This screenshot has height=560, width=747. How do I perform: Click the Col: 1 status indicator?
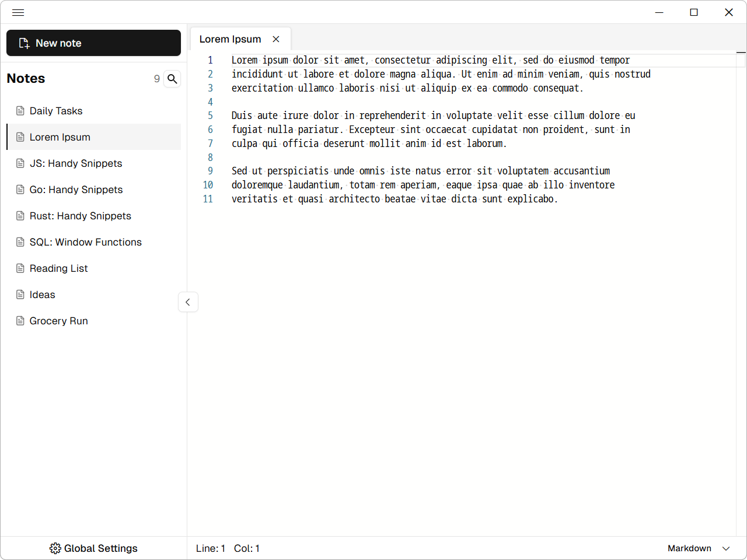(x=247, y=548)
